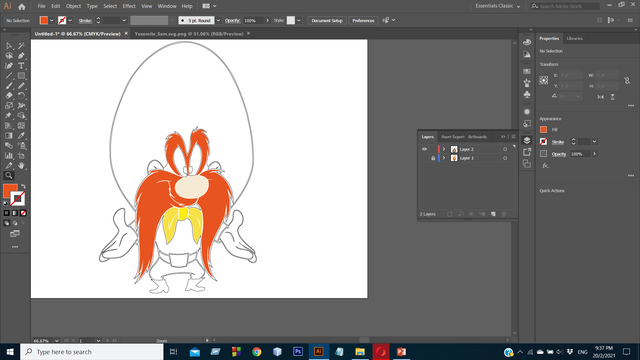640x360 pixels.
Task: Click Create New Layer icon
Action: point(493,214)
